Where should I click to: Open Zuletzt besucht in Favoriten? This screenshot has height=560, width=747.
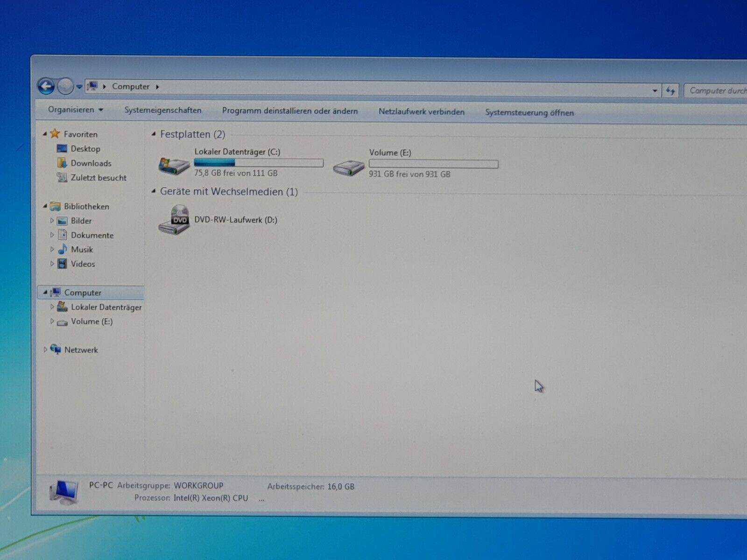pos(98,178)
